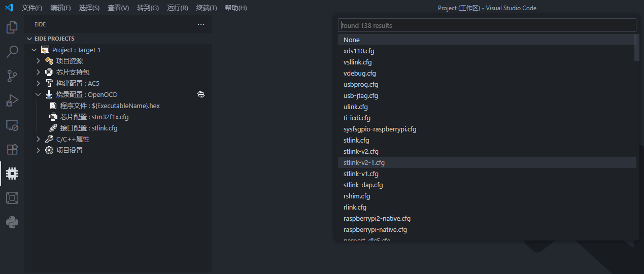Pick usb-jtag.cfg from the list

click(x=486, y=95)
